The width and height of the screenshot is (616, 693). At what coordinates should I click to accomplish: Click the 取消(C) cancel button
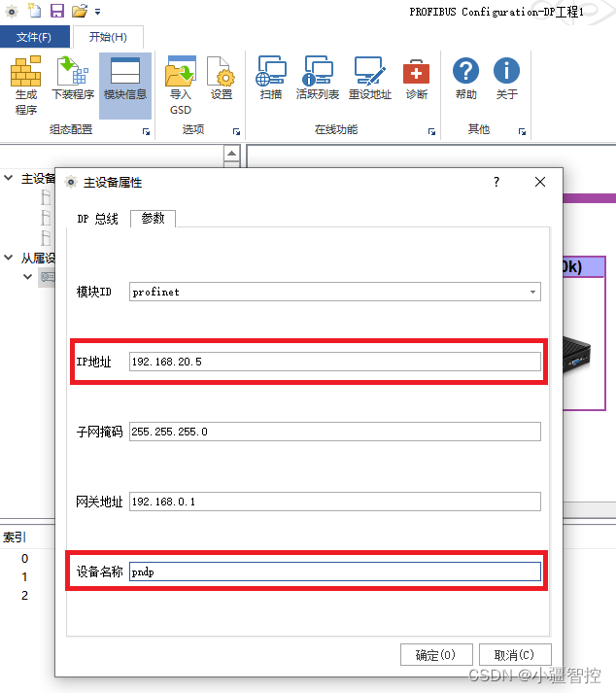[x=515, y=654]
